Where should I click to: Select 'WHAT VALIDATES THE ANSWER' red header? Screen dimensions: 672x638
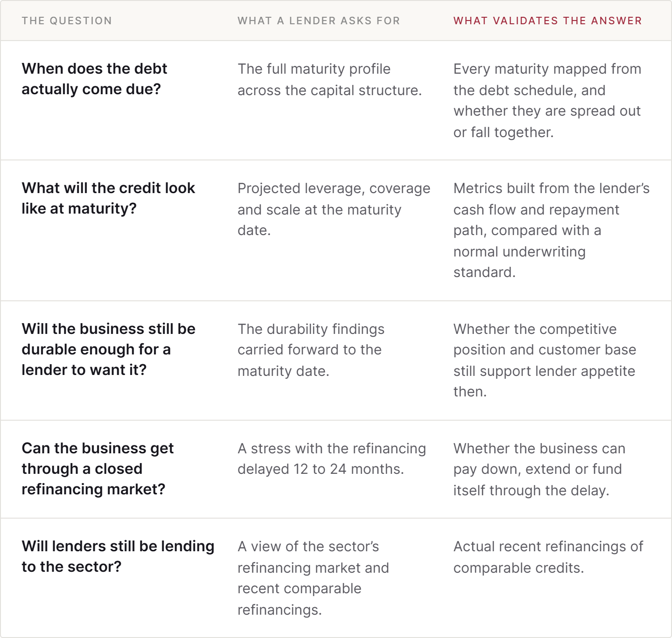[548, 21]
